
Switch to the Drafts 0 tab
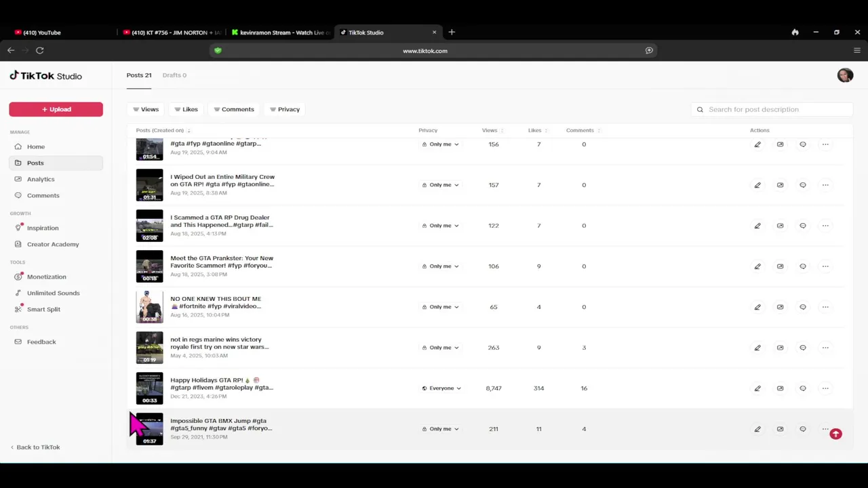pyautogui.click(x=174, y=75)
